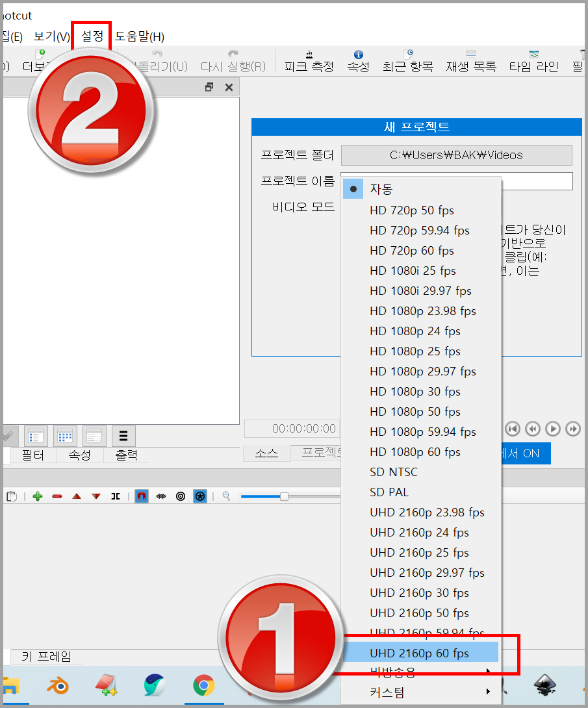The image size is (588, 708).
Task: Switch to the 속성 tab below the playlist
Action: click(79, 455)
